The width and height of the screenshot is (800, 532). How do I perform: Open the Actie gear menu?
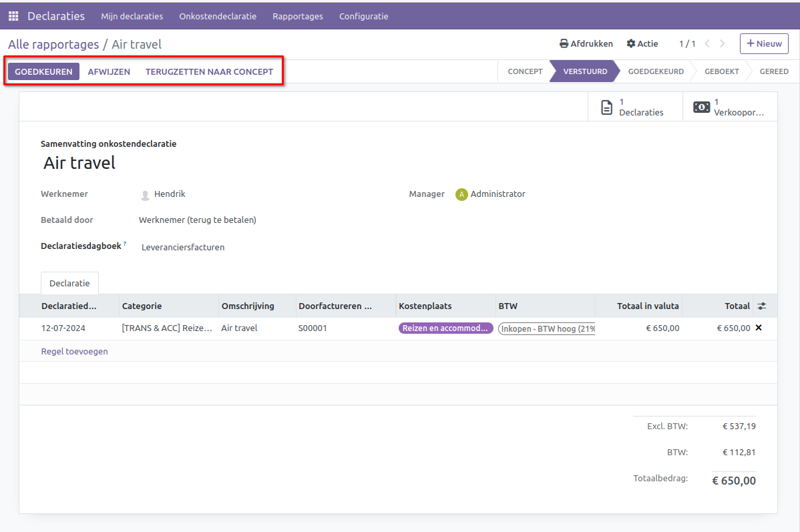click(x=631, y=44)
